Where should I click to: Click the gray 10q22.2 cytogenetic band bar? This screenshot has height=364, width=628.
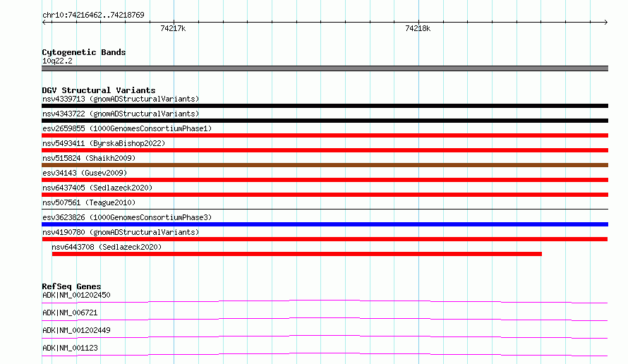coord(325,68)
